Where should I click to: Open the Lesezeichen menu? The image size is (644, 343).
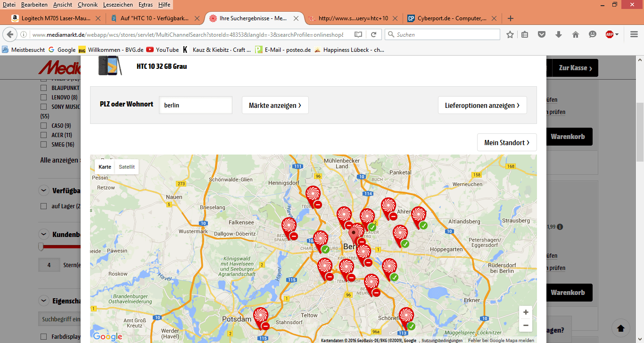coord(118,4)
